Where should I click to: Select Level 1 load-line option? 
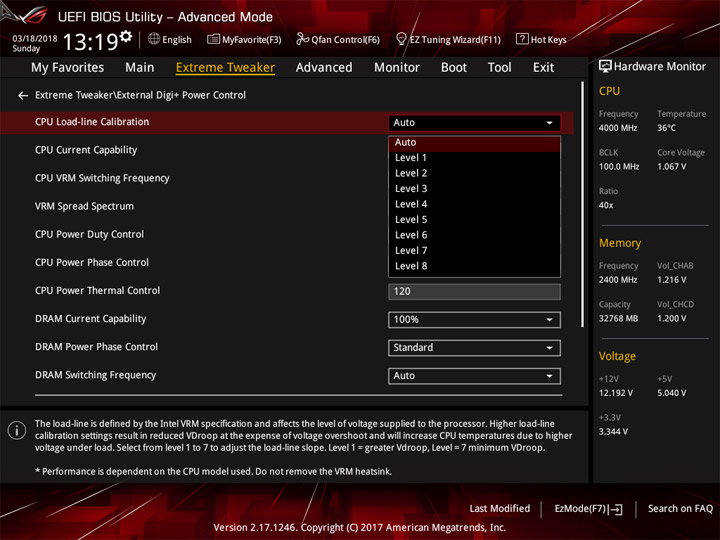click(x=474, y=158)
